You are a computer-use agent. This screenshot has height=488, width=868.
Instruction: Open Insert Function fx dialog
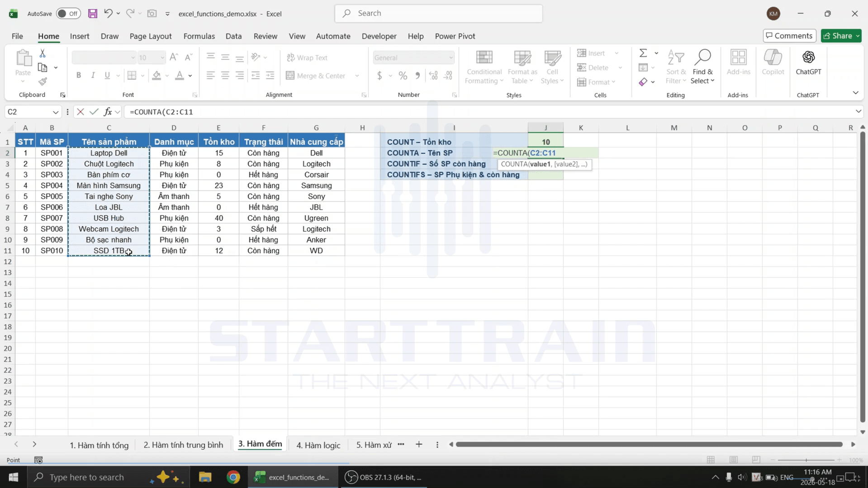pos(108,112)
